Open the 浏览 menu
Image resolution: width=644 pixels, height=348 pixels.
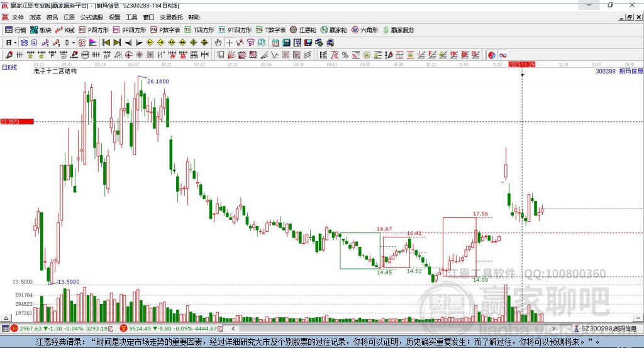35,17
